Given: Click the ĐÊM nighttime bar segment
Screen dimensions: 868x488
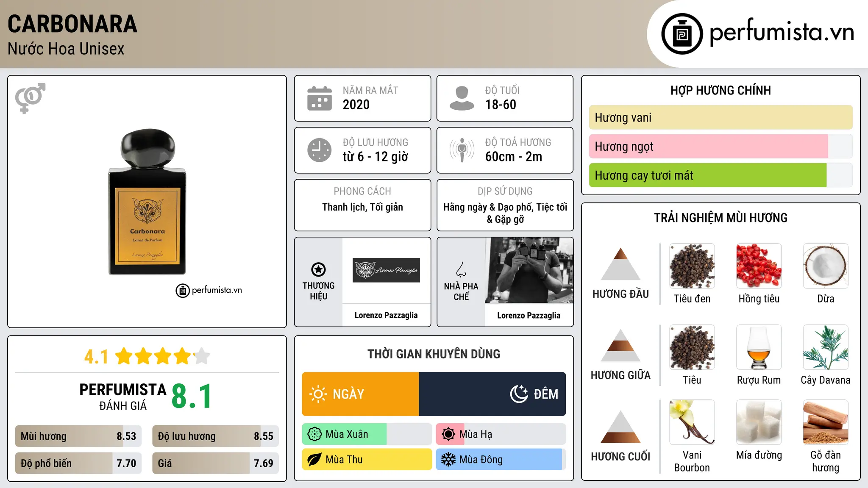Looking at the screenshot, I should pos(492,394).
